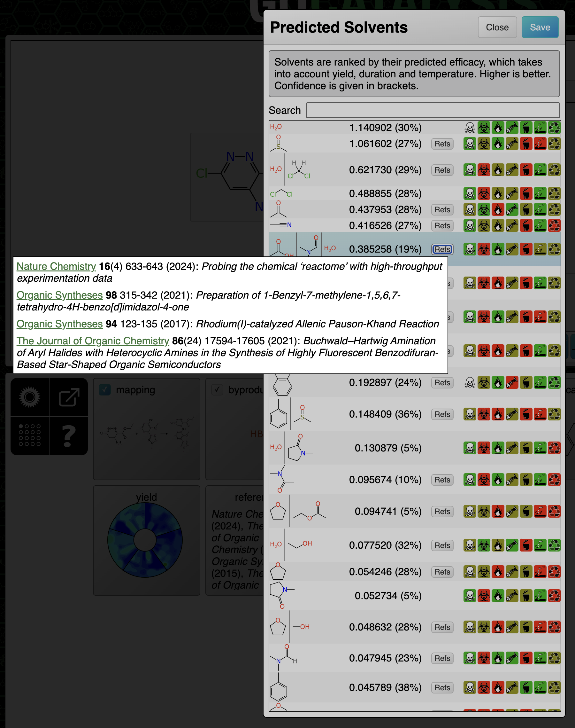Click the red recycling icon in acetonitrile row

[554, 225]
